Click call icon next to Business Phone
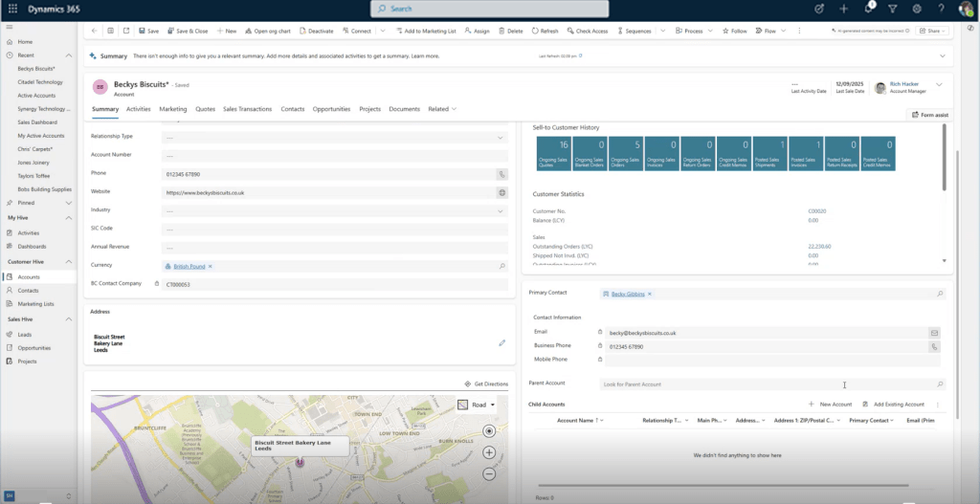 934,346
